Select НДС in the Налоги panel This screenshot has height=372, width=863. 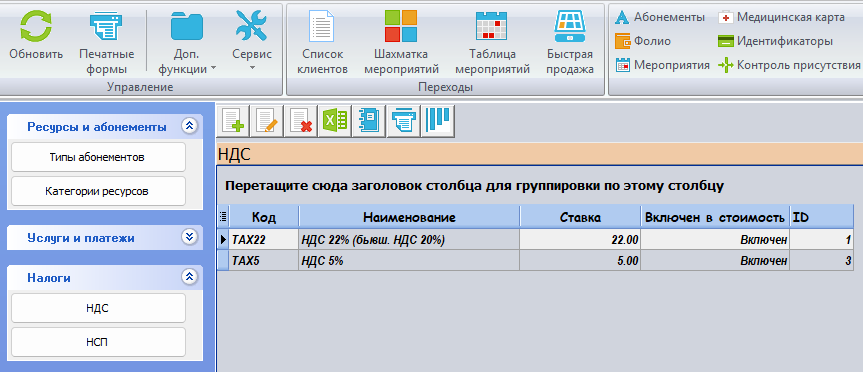point(99,308)
